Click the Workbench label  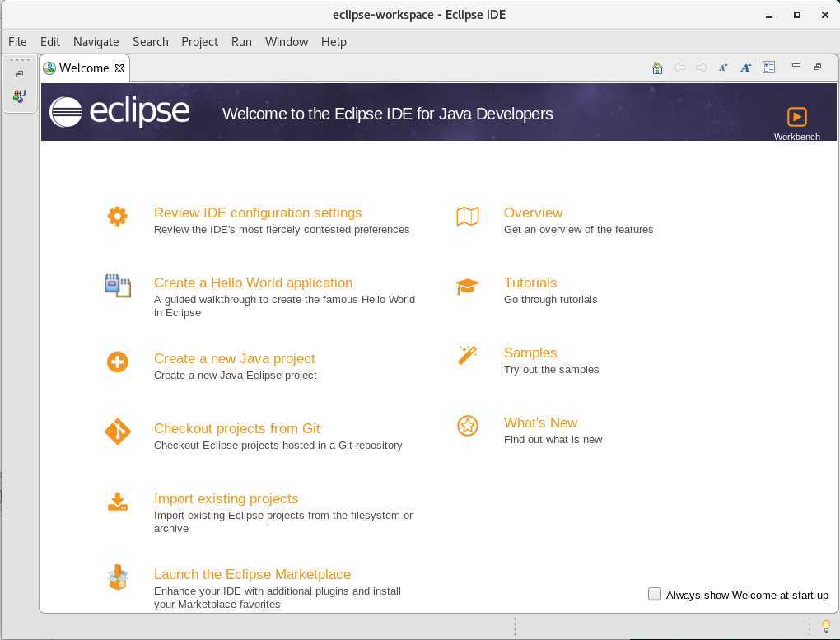(796, 137)
